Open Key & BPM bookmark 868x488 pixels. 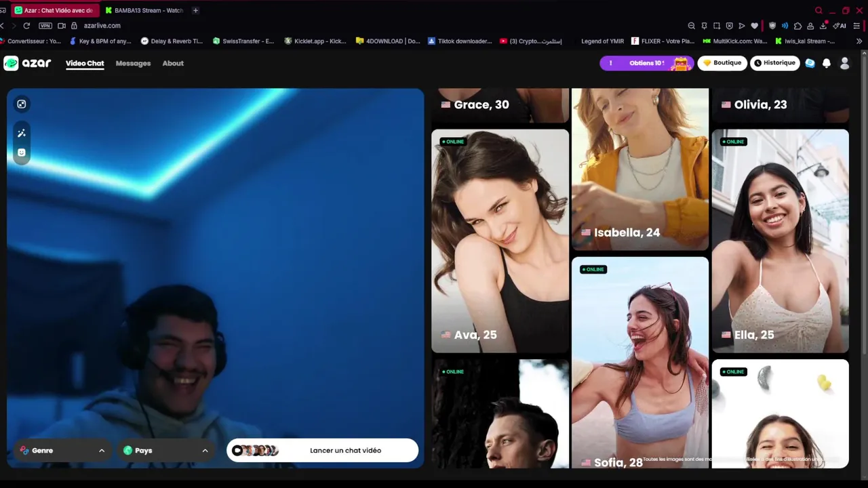pos(100,41)
